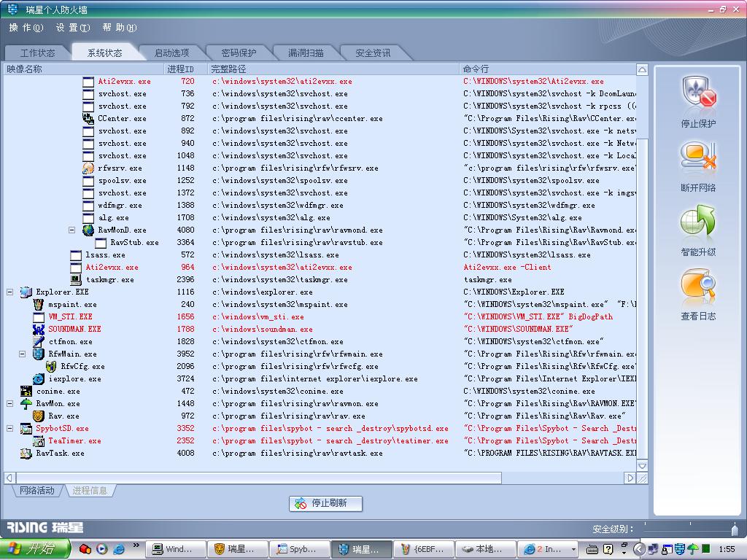This screenshot has height=560, width=747.
Task: Collapse the RfwMain.exe tree node
Action: point(23,354)
